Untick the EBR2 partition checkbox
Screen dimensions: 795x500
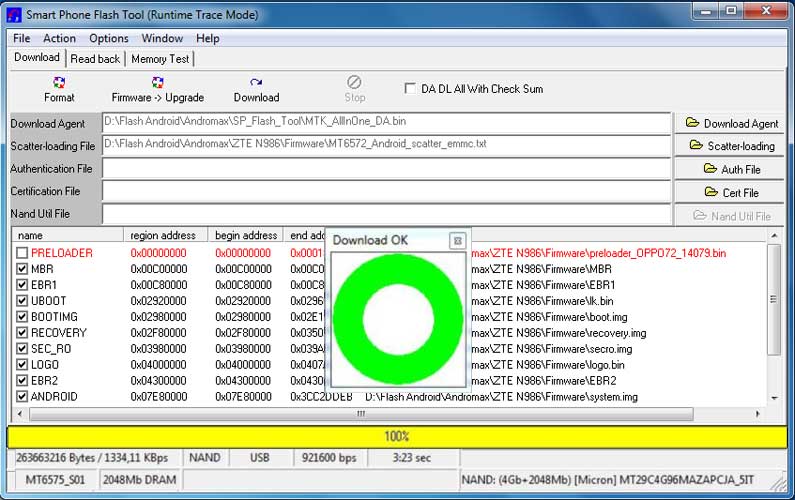pos(22,380)
